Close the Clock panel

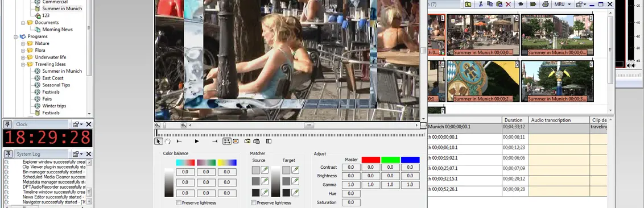click(x=88, y=124)
